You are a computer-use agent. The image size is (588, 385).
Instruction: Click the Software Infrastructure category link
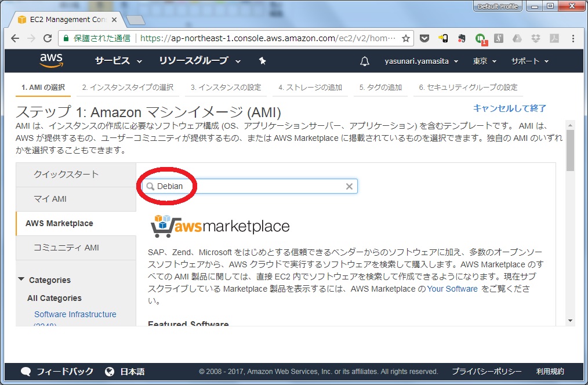(x=75, y=314)
